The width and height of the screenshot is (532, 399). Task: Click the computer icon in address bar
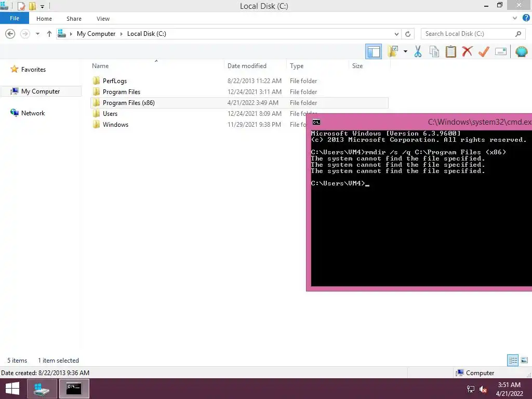coord(62,33)
